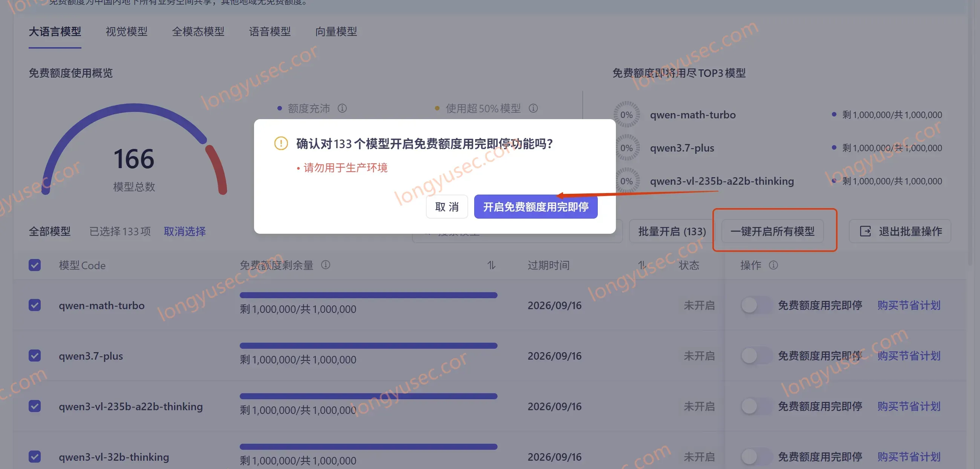The height and width of the screenshot is (469, 980).
Task: Click the quota progress bar for qwen3.7-plus
Action: [368, 346]
